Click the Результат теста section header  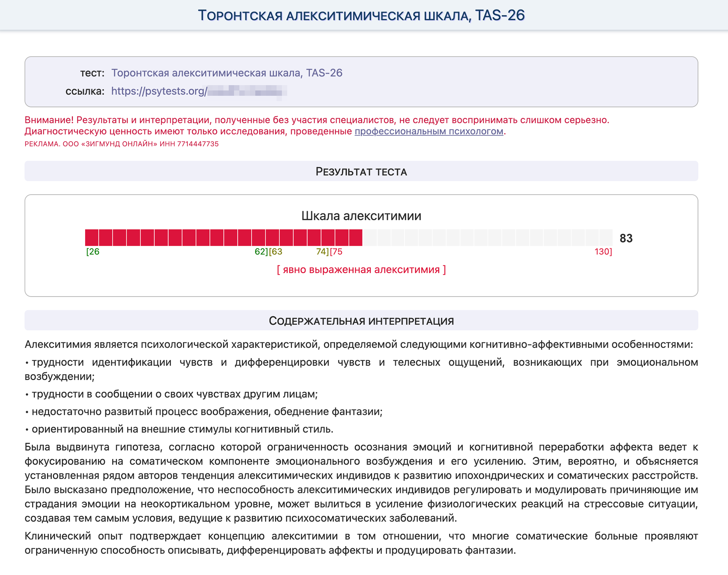[x=361, y=172]
